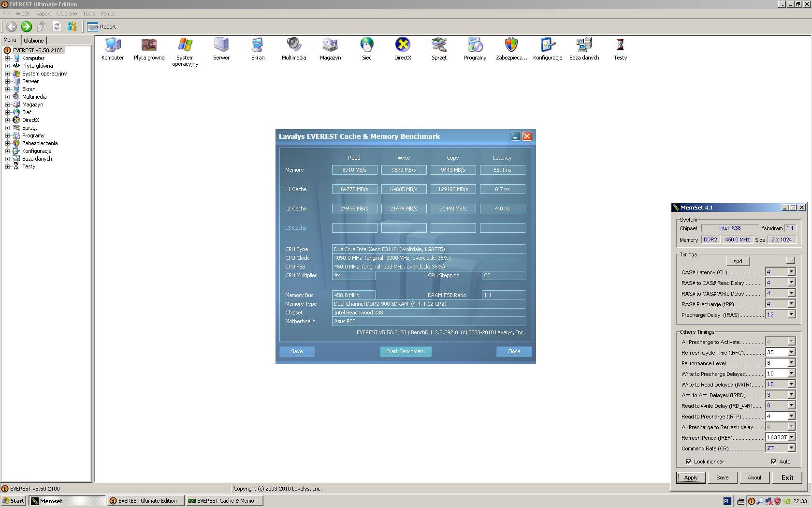The image size is (812, 508).
Task: Switch to the Ulubione sidebar tab
Action: click(x=34, y=41)
